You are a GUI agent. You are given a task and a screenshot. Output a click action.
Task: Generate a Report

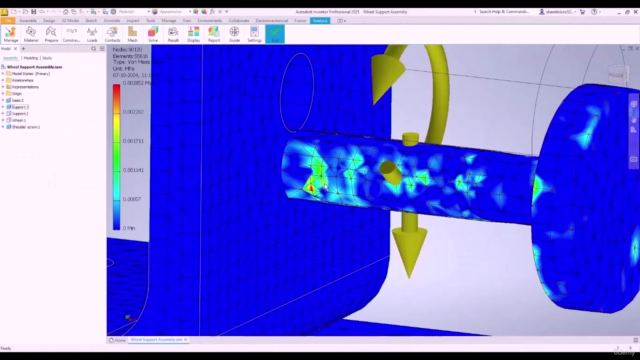(x=214, y=34)
